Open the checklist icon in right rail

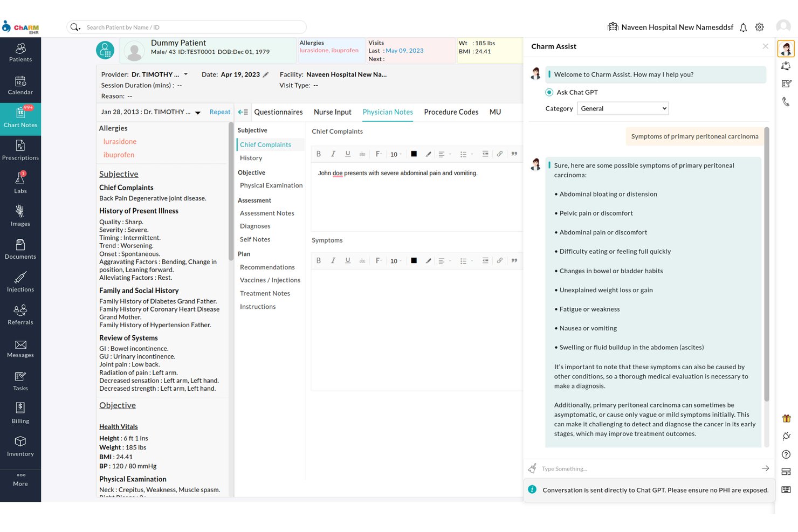[786, 84]
